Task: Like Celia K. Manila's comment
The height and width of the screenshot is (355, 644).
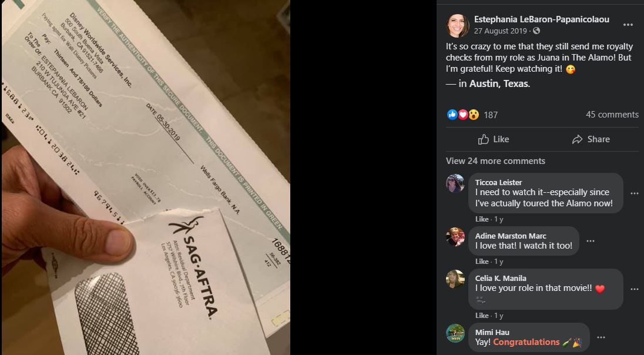Action: coord(482,316)
